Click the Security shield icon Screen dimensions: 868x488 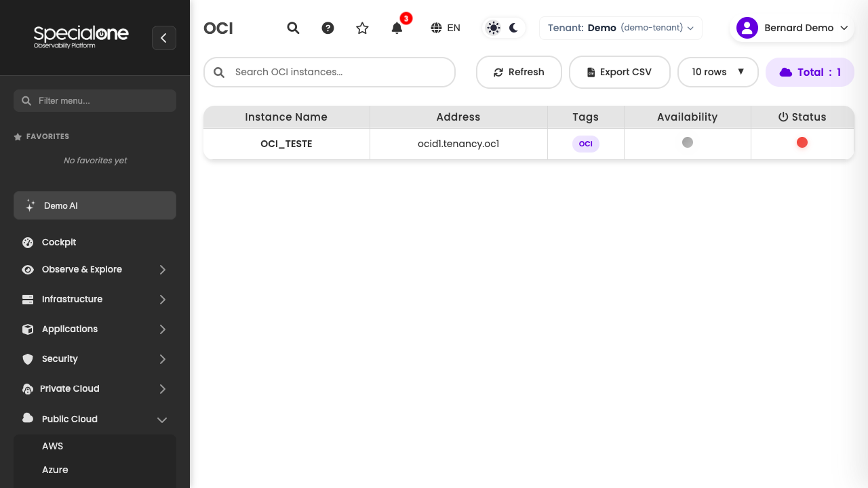pos(28,359)
